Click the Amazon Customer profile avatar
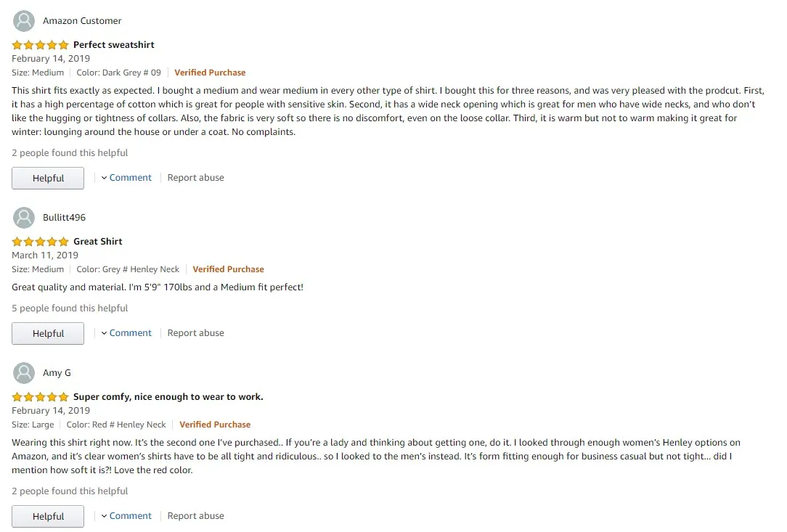Image resolution: width=787 pixels, height=532 pixels. pyautogui.click(x=24, y=21)
